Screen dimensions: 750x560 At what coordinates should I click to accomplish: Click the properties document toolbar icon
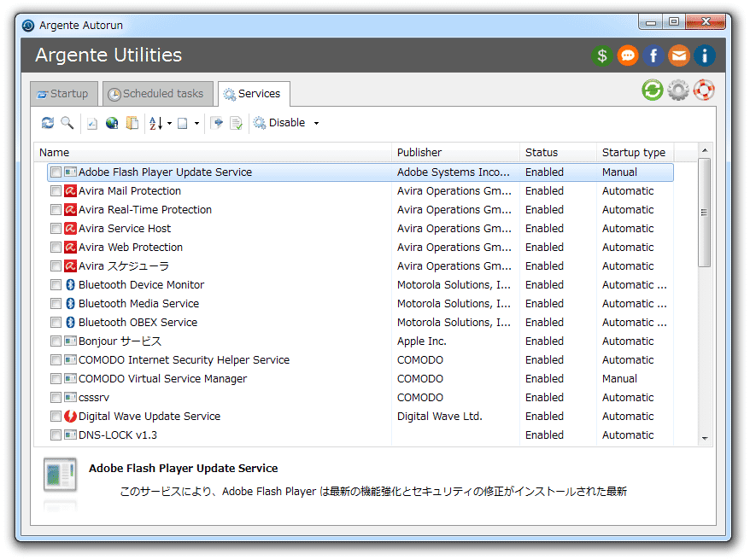(92, 123)
